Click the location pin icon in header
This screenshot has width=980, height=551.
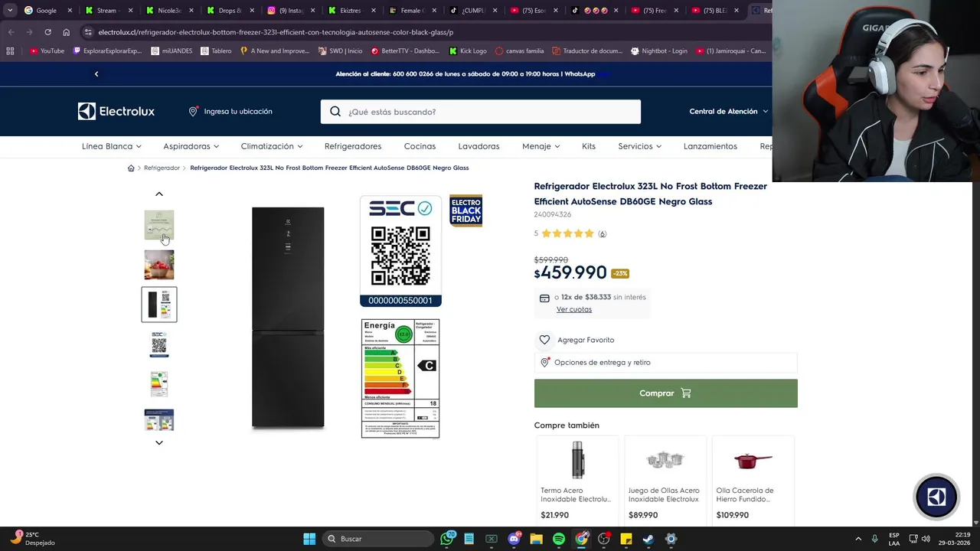193,112
